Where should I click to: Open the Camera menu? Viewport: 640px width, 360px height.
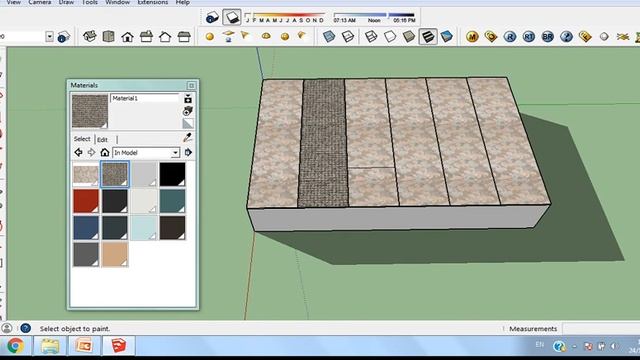click(39, 2)
